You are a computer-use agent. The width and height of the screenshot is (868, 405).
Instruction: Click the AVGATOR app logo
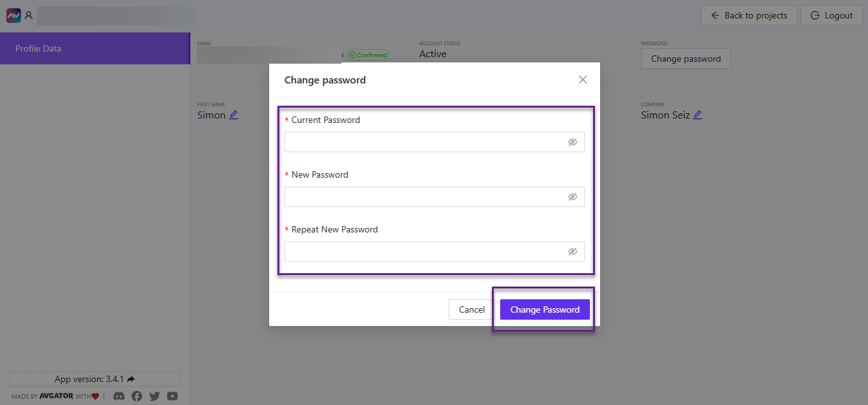(x=13, y=15)
